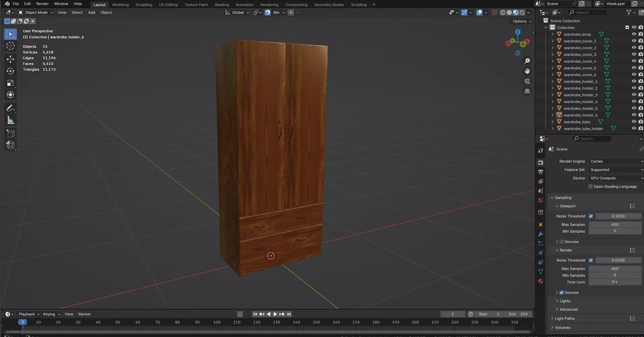Open Global transform orientation dropdown
This screenshot has height=337, width=644.
tap(237, 12)
